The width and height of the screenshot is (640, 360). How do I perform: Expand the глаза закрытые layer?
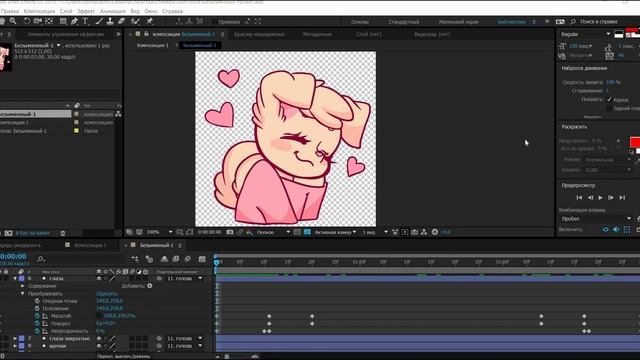[x=15, y=338]
